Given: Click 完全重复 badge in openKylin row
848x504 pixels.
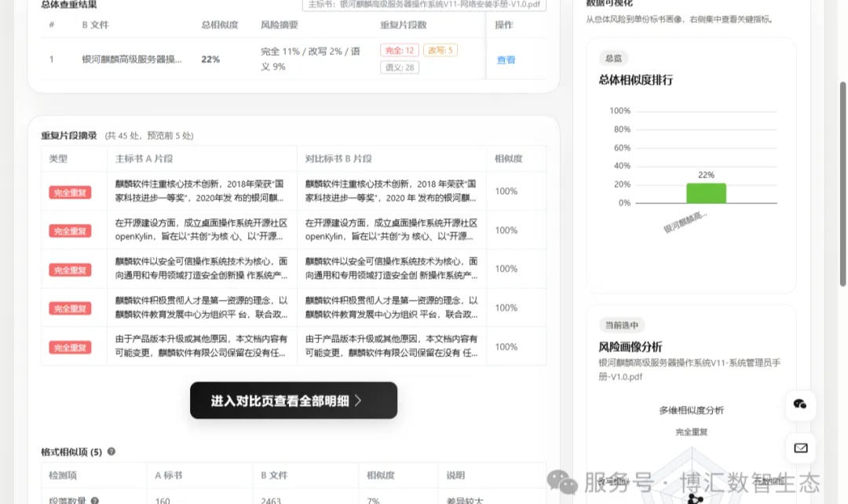Looking at the screenshot, I should click(x=71, y=231).
